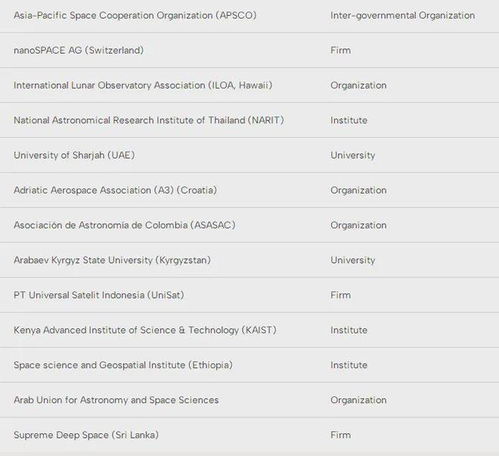Select Arab Union for Astronomy and Space Sciences
The height and width of the screenshot is (456, 499).
116,400
